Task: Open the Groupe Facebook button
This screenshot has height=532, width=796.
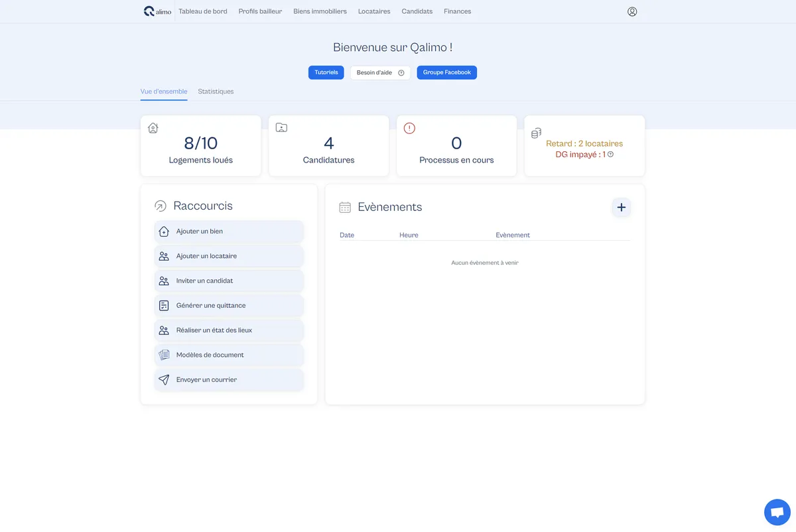Action: click(447, 72)
